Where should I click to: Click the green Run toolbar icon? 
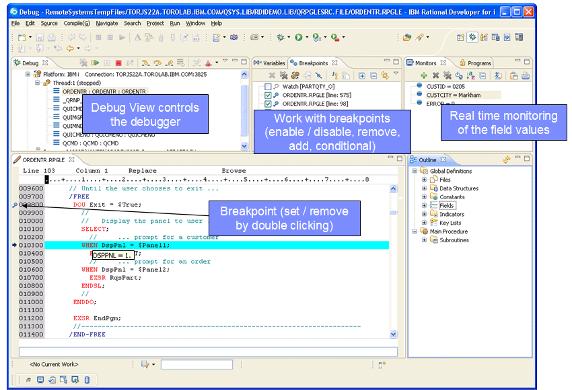tap(299, 37)
